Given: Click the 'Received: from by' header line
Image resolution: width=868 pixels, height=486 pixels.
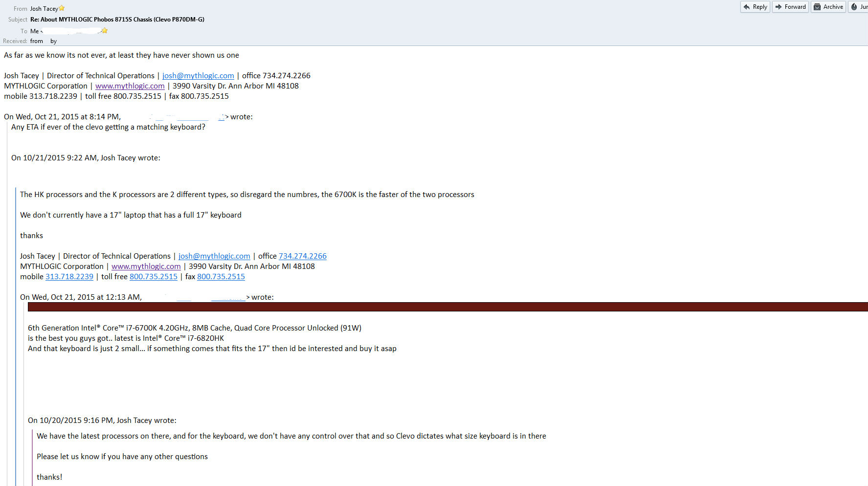Looking at the screenshot, I should click(30, 41).
